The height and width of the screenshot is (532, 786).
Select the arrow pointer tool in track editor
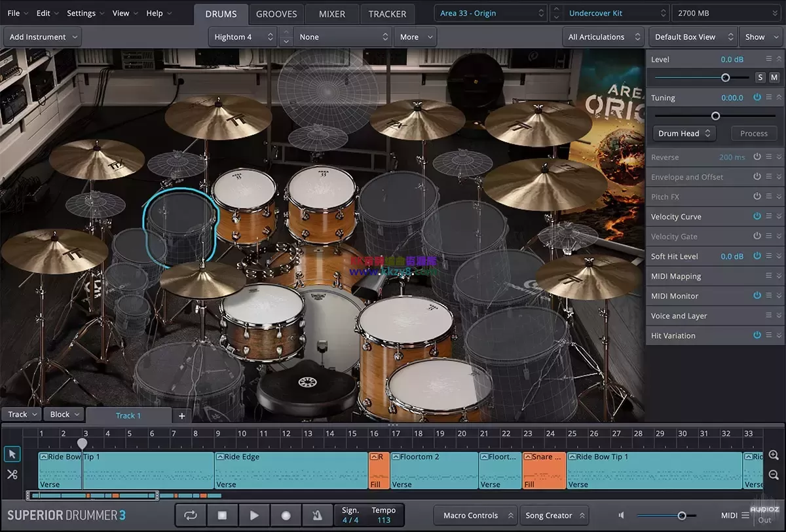(12, 454)
